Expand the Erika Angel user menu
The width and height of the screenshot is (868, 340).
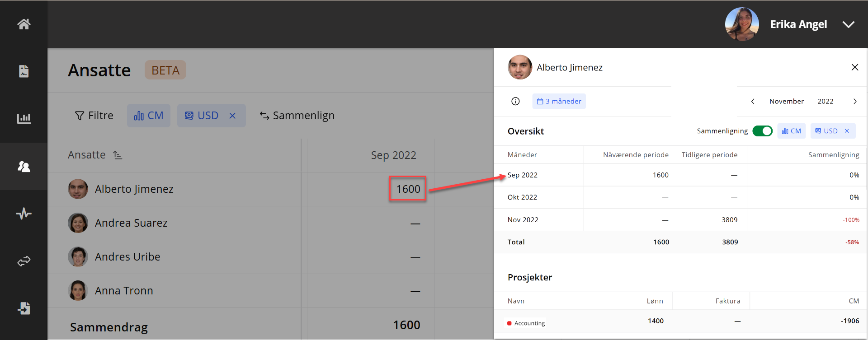(x=849, y=24)
